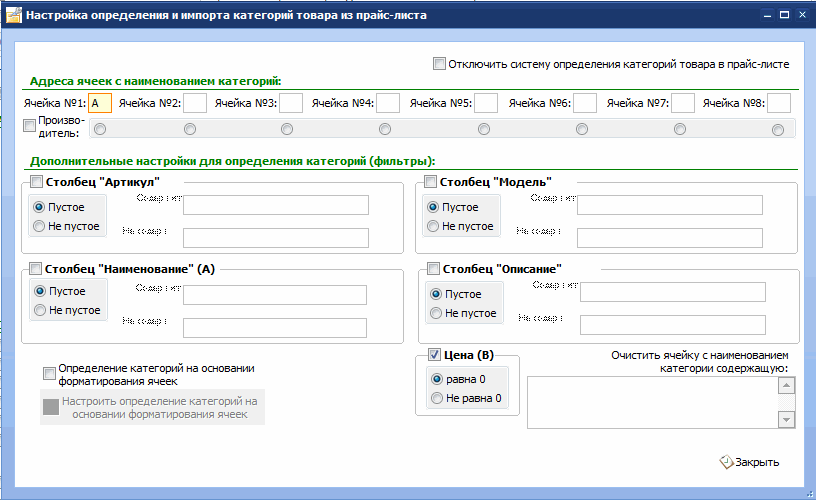Screen dimensions: 816x500
Task: Select manufacturer radio under Ячейка №5
Action: click(x=484, y=129)
